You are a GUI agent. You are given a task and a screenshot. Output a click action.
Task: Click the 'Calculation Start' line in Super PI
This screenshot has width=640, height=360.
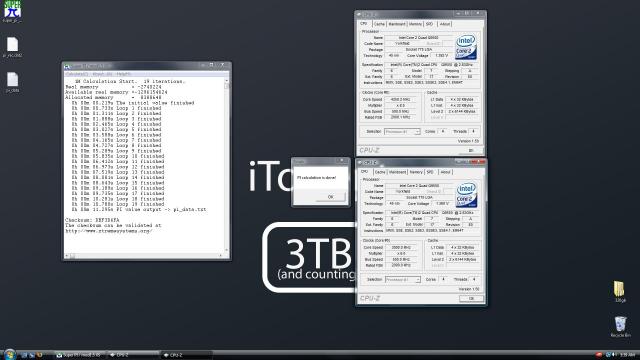[x=130, y=82]
